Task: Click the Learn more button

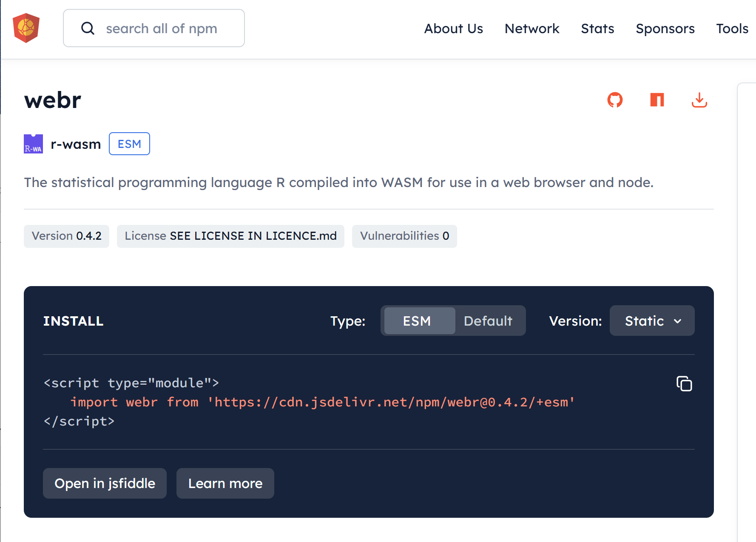Action: click(x=225, y=483)
